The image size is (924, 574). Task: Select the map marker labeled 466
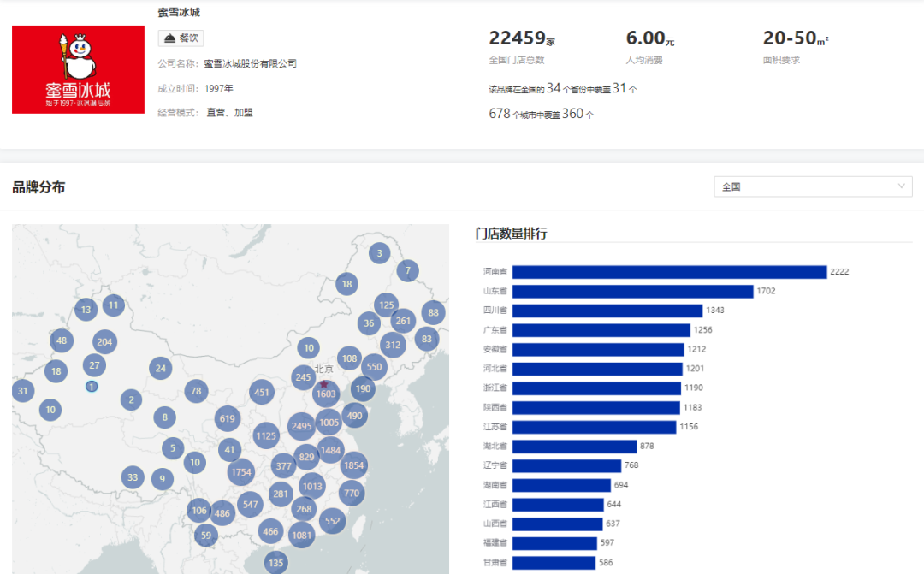(270, 531)
